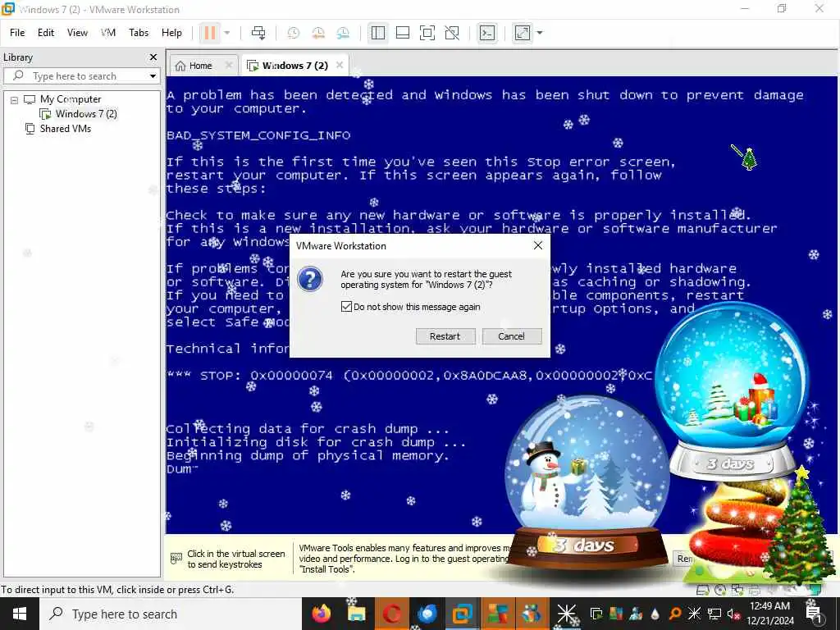Click the library 'Type here to search' field
Screen dimensions: 840x630
point(81,76)
